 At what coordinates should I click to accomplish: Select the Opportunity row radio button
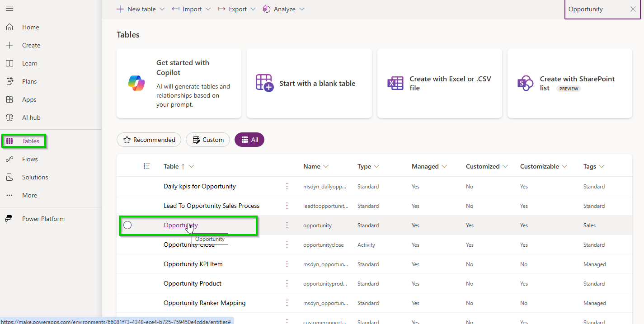pyautogui.click(x=127, y=225)
